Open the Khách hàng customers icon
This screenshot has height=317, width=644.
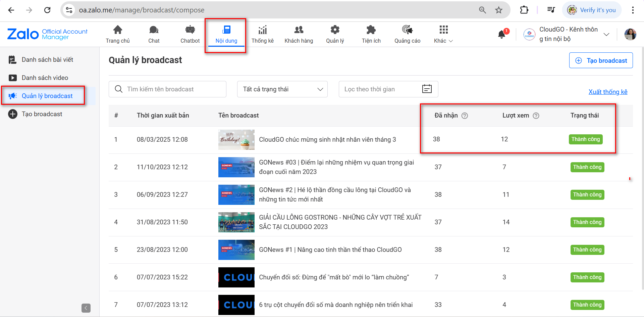coord(299,30)
